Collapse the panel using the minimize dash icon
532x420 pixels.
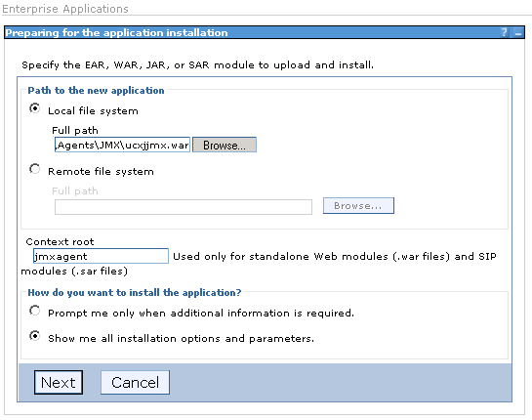[x=517, y=33]
